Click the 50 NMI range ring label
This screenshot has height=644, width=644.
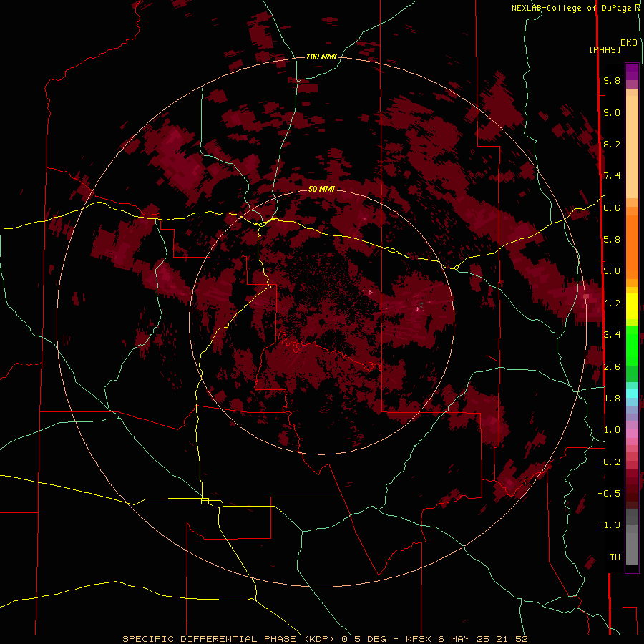click(x=321, y=189)
